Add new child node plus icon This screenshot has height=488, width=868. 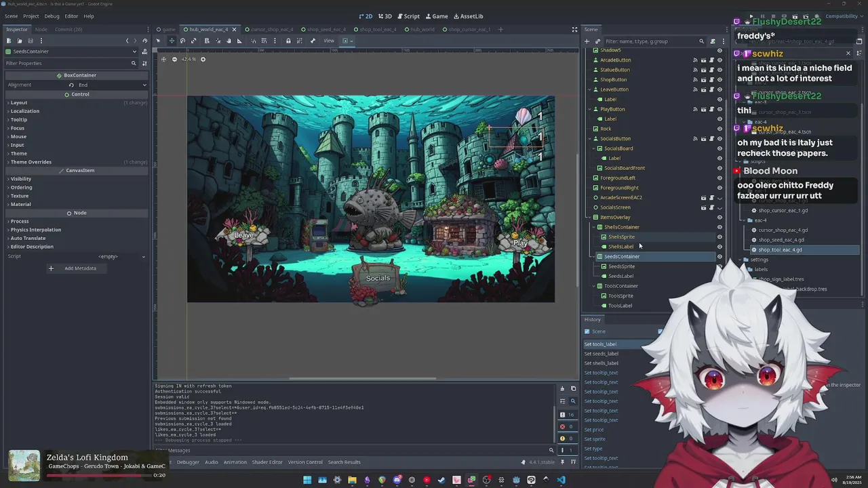click(x=587, y=41)
